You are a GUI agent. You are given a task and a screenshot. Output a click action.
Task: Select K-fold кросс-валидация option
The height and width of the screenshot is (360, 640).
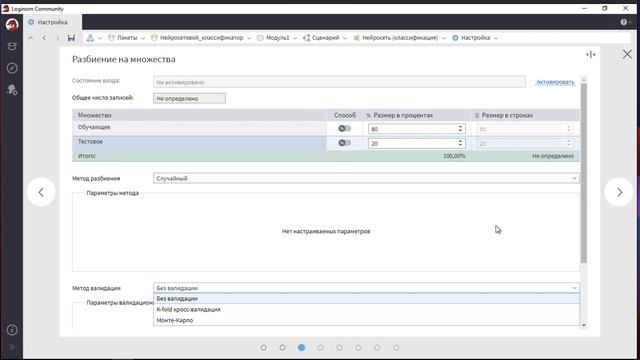[x=366, y=309]
